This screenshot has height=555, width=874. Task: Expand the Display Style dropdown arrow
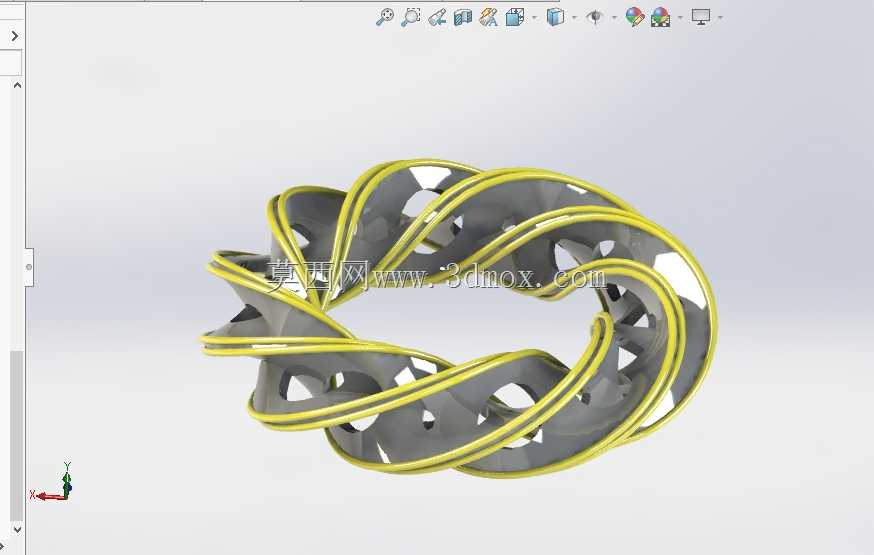(x=574, y=18)
